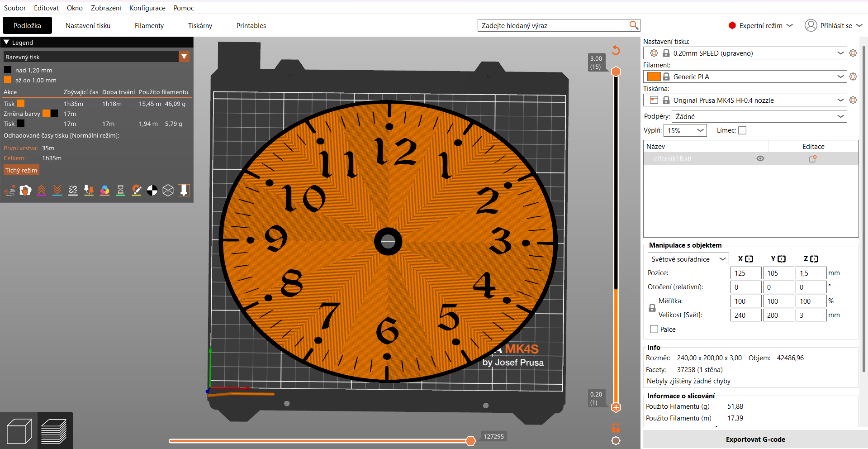This screenshot has width=868, height=449.
Task: Collapse the Legend panel
Action: (6, 42)
